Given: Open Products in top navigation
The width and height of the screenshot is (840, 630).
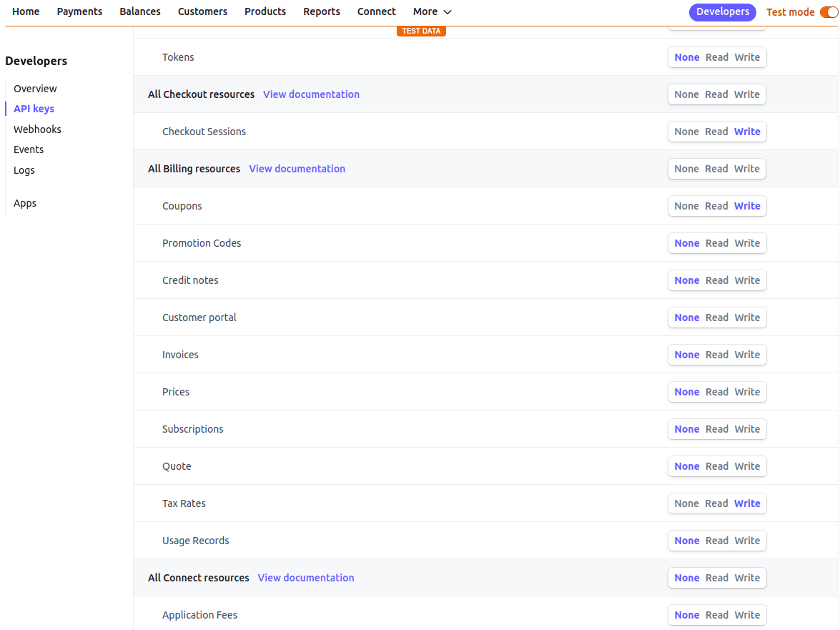Looking at the screenshot, I should [x=265, y=11].
